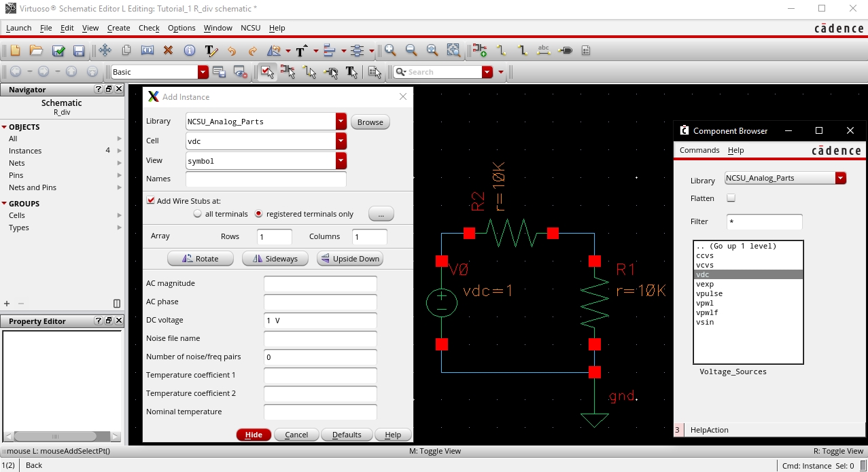Image resolution: width=868 pixels, height=472 pixels.
Task: Click the Check and Save toolbar icon
Action: pos(58,51)
